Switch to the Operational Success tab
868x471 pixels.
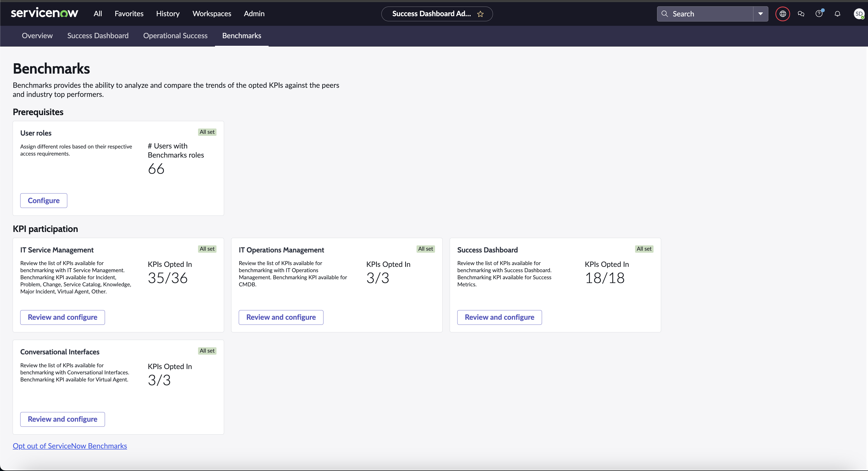coord(175,36)
